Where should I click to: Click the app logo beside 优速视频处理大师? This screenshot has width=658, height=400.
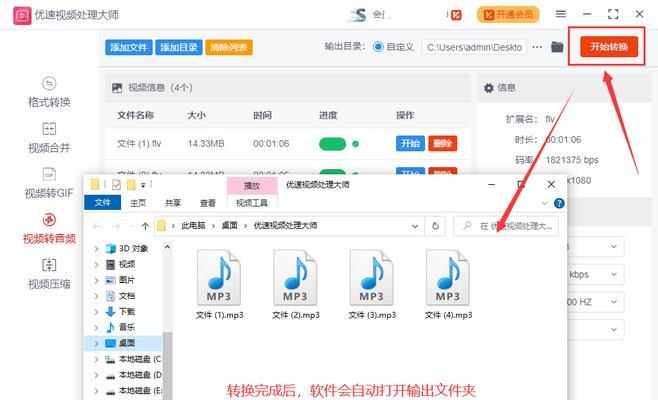click(x=22, y=16)
